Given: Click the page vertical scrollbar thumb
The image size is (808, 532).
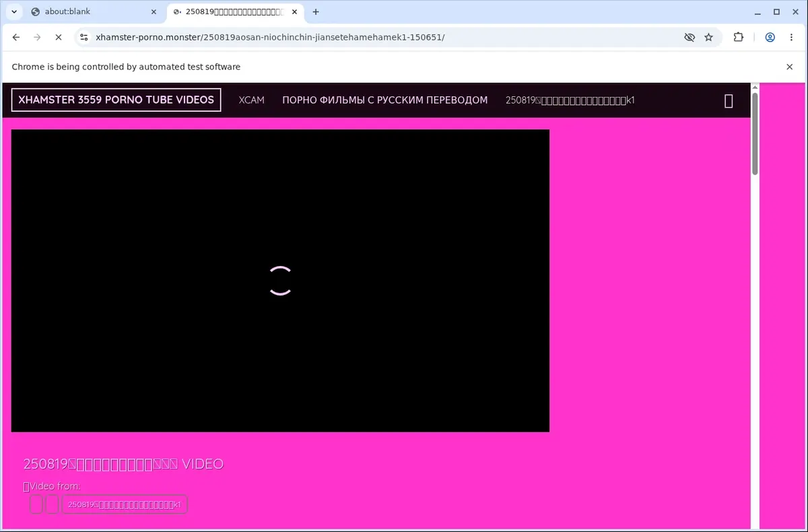Looking at the screenshot, I should tap(755, 133).
